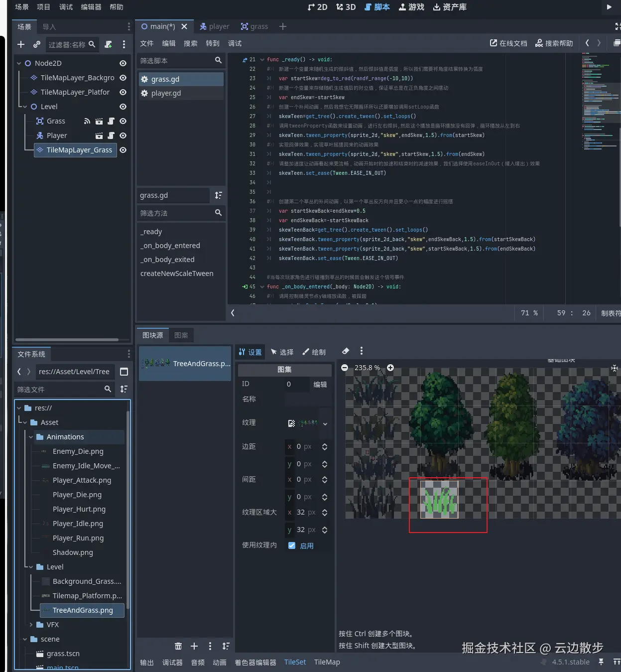Attach script icon in Scene panel toolbar
Image resolution: width=621 pixels, height=672 pixels.
pyautogui.click(x=109, y=44)
